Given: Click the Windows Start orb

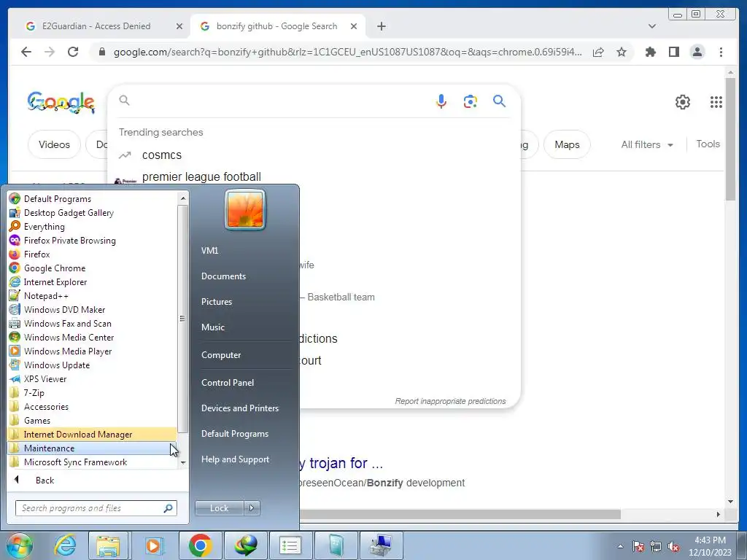Looking at the screenshot, I should pos(20,545).
